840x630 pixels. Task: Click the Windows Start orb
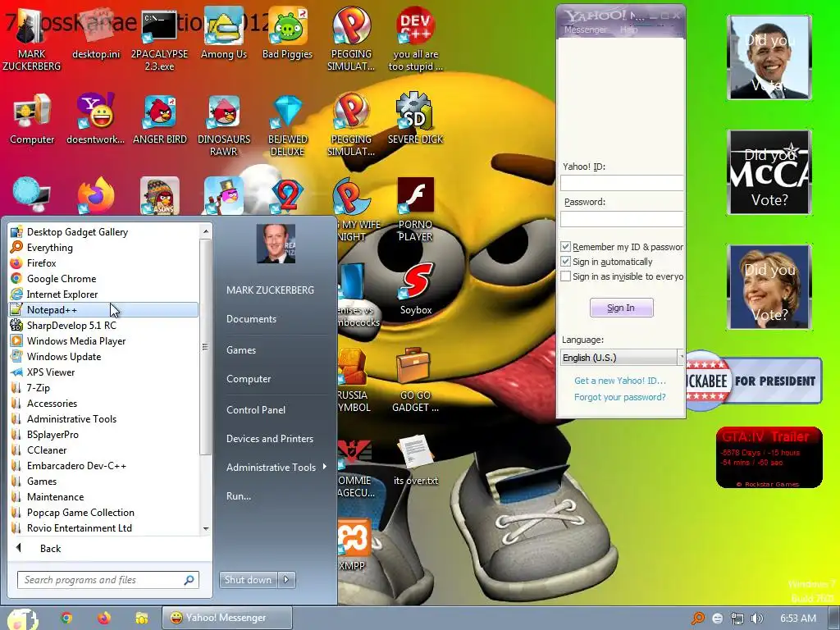(22, 619)
